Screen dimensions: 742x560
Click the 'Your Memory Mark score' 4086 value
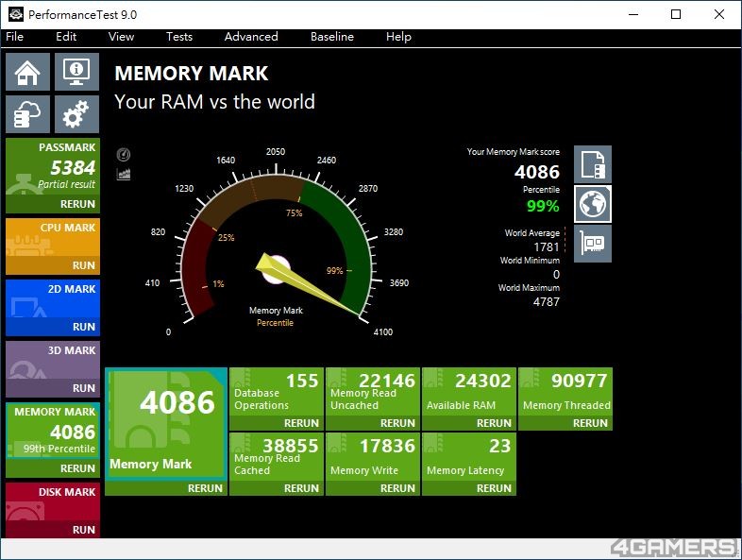(536, 172)
